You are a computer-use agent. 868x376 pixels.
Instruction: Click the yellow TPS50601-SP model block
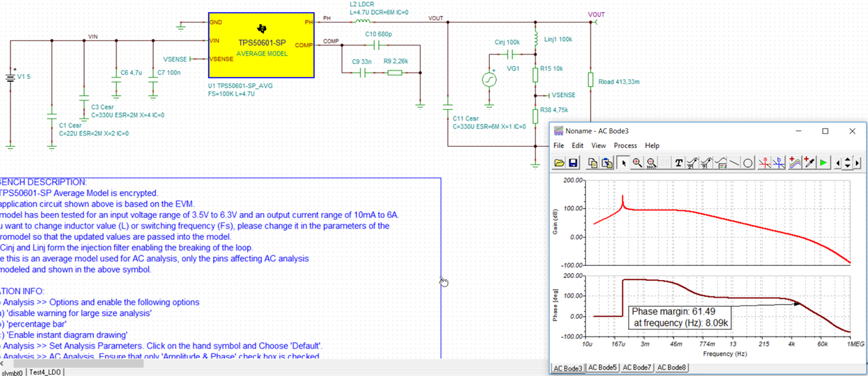click(261, 44)
